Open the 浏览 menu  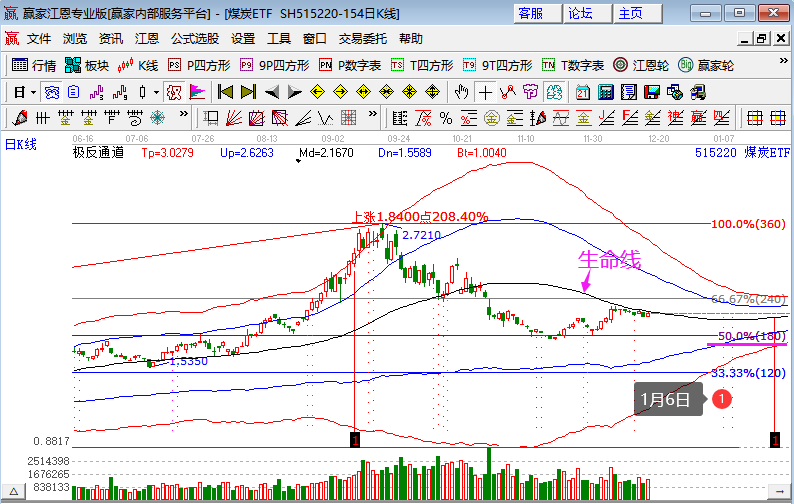[75, 38]
